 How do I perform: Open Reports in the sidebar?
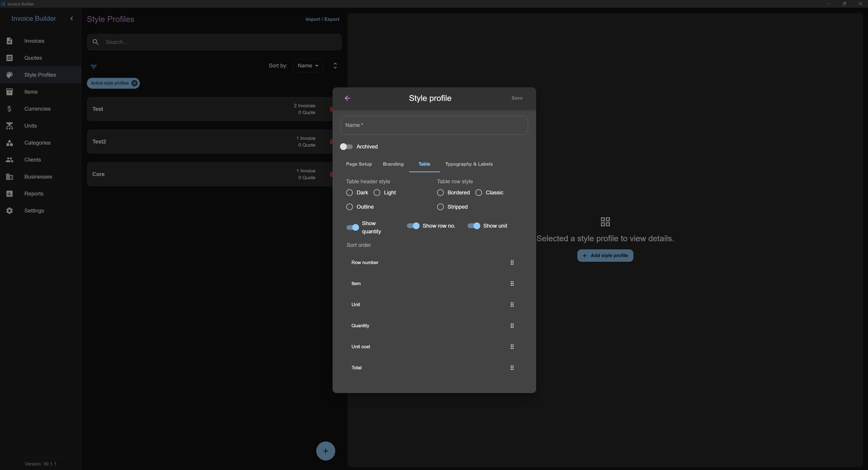coord(40,193)
